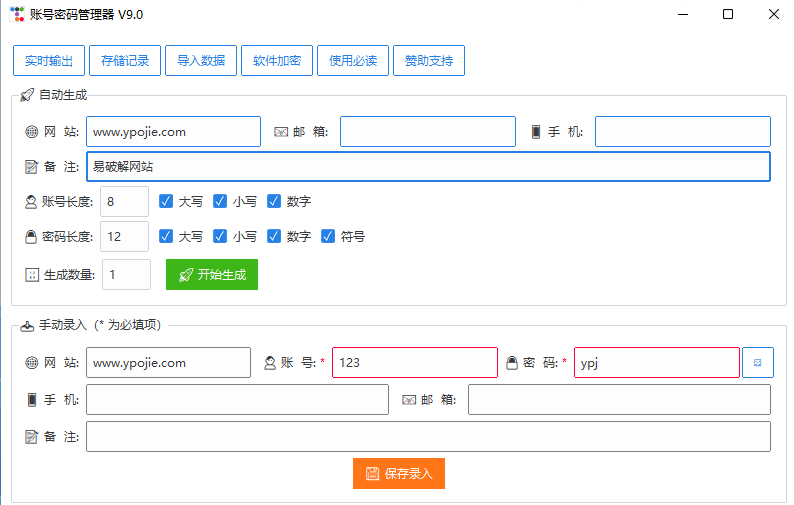Click the envelope icon beside 自动生成 邮箱
This screenshot has height=505, width=794.
click(x=281, y=132)
